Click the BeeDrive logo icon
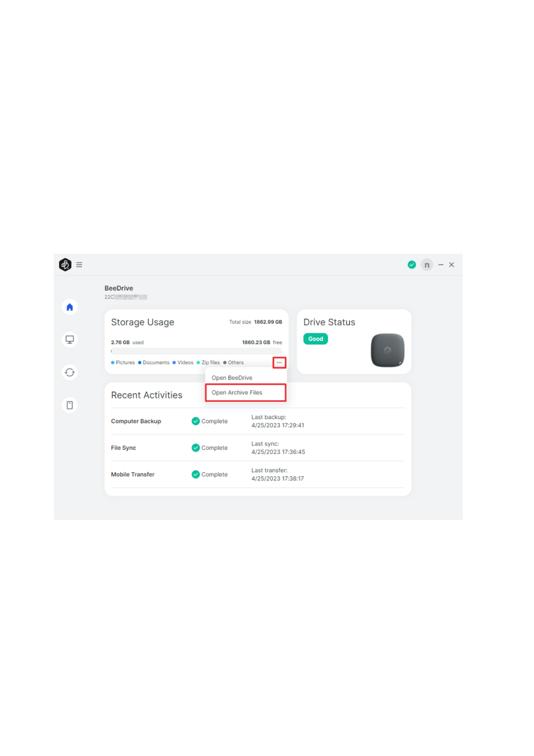 [x=65, y=264]
